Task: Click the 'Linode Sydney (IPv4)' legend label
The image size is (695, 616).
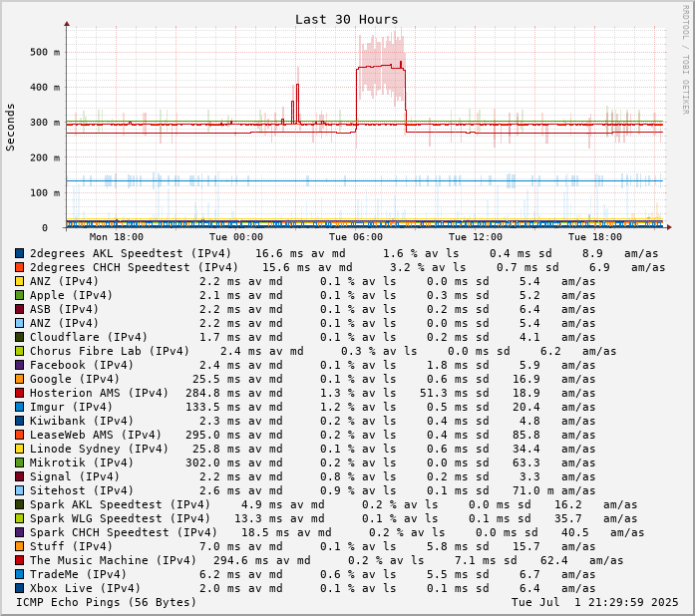Action: click(x=99, y=449)
